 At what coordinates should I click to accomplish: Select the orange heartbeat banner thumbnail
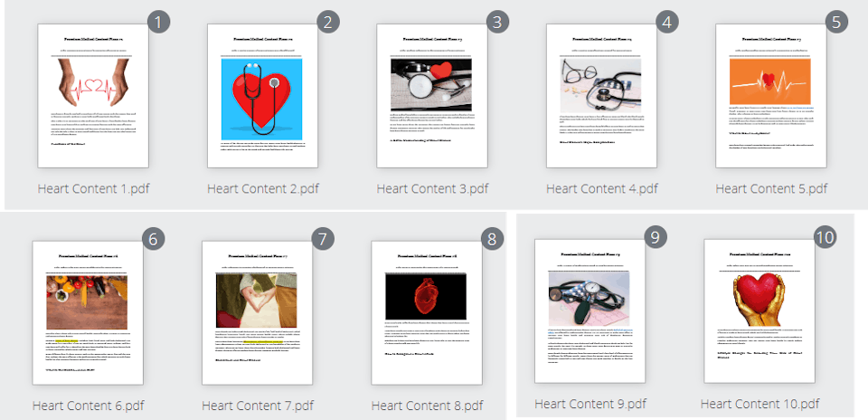(771, 95)
